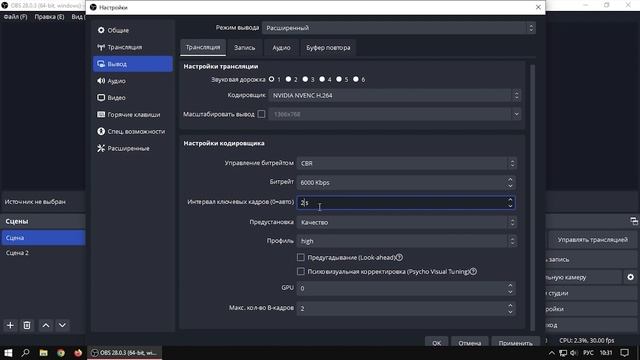Select audio track 3 radio button
Screen dimensions: 640x360
pos(305,79)
